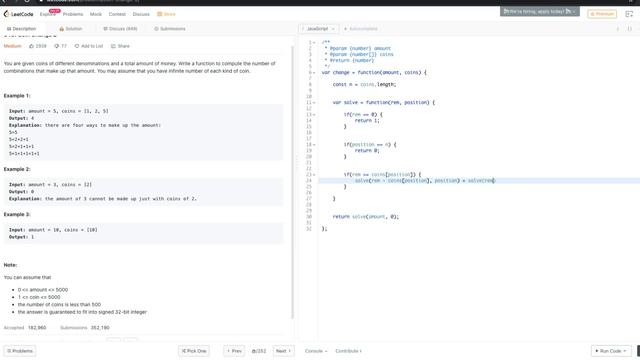
Task: Click the 'return solve(amount, 0);' line
Action: point(365,217)
